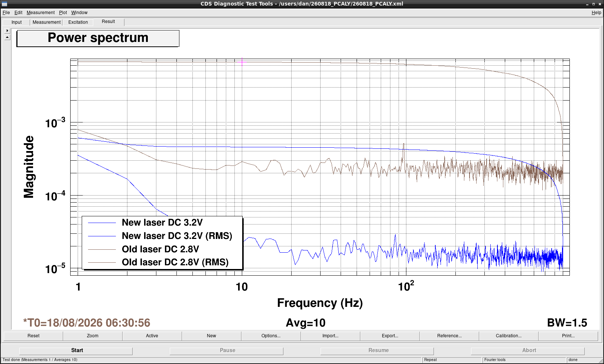The height and width of the screenshot is (364, 604).
Task: Click the Calibration... button
Action: pos(509,336)
